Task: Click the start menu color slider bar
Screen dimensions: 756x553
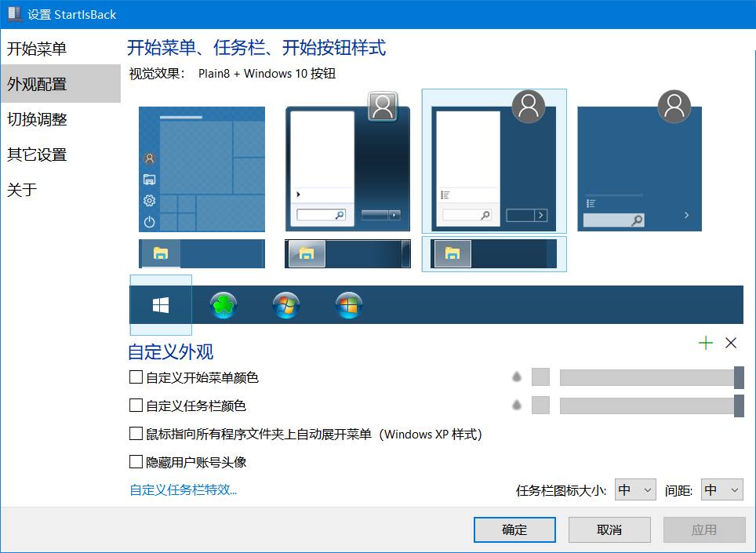Action: point(643,377)
